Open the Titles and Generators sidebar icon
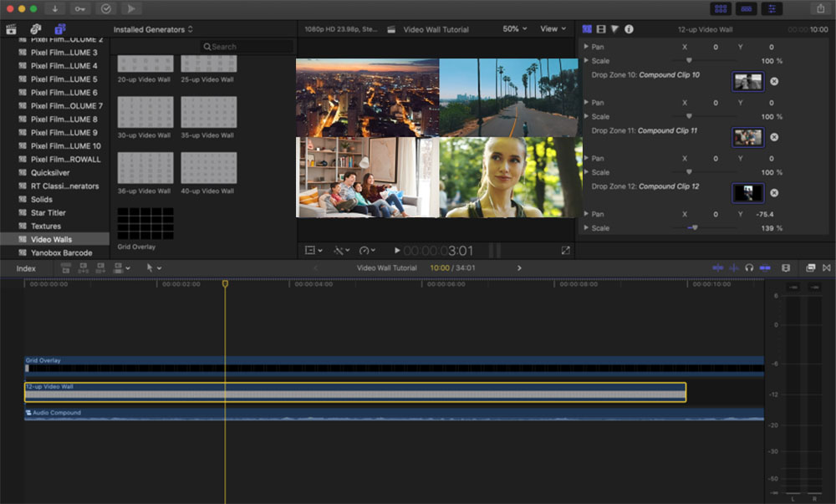836x504 pixels. (x=60, y=28)
